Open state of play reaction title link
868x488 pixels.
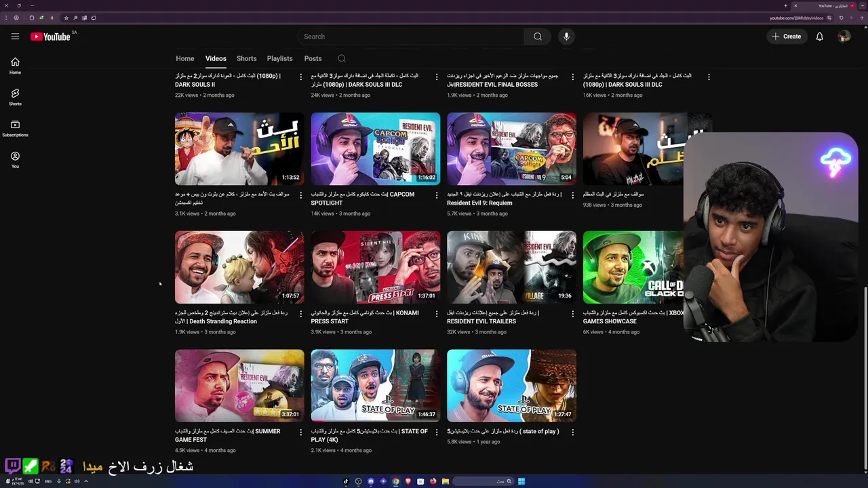point(503,431)
